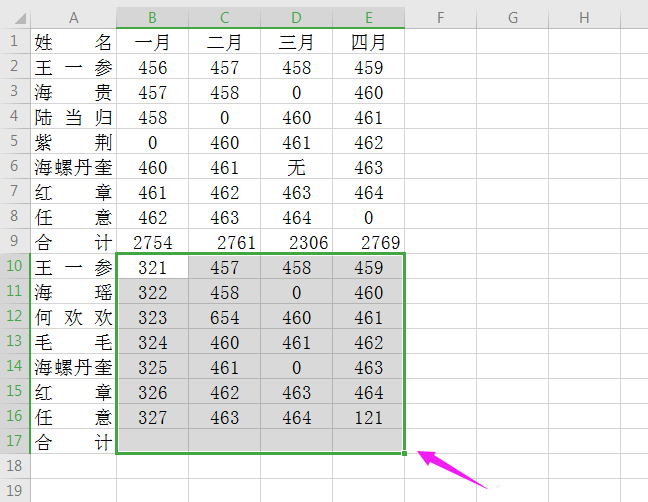Click name cell 陆当归
Viewport: 648px width, 502px height.
(x=74, y=117)
